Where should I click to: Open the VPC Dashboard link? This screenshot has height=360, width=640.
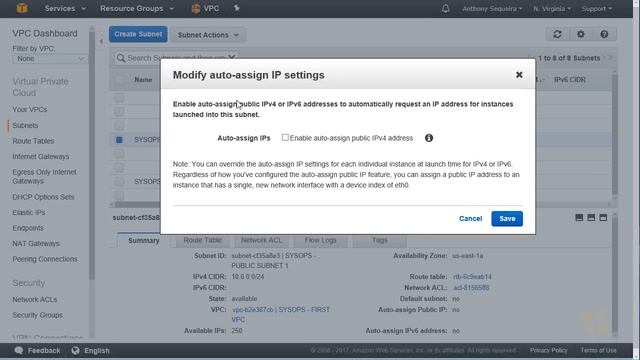(45, 33)
